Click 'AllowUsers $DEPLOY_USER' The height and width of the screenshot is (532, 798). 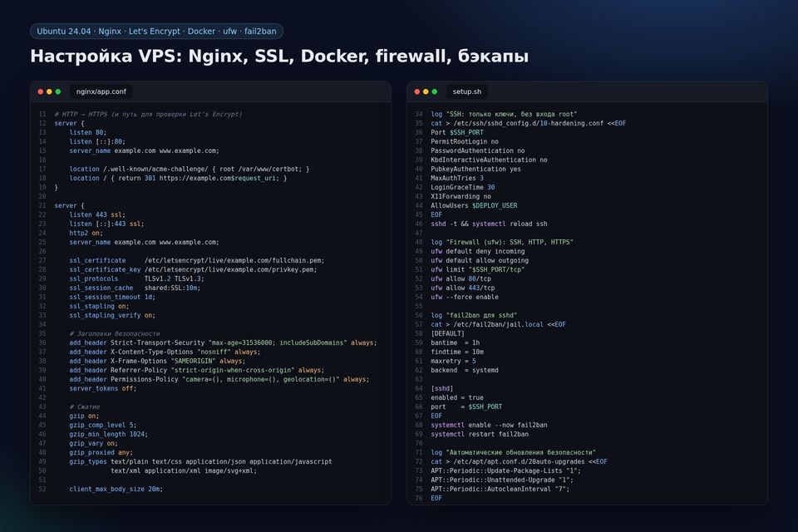coord(474,205)
